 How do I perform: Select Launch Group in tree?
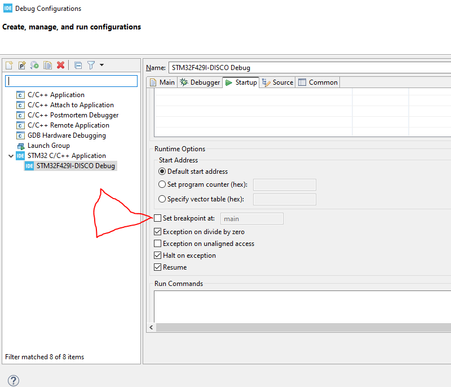click(48, 146)
